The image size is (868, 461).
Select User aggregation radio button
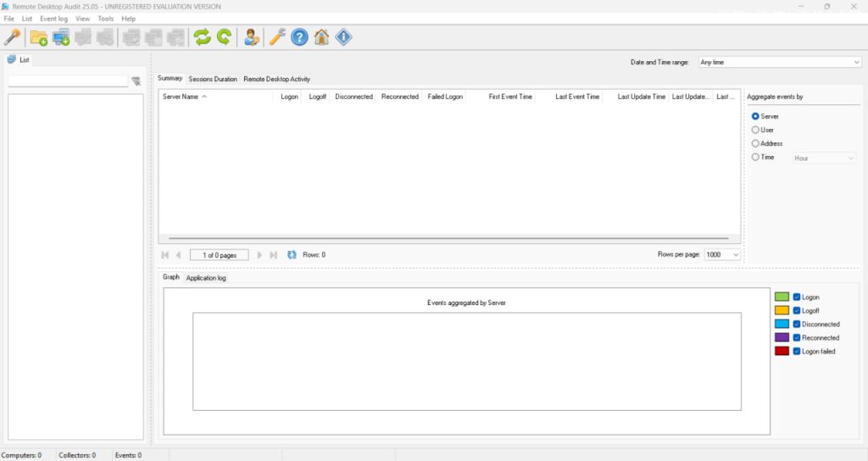(x=755, y=130)
